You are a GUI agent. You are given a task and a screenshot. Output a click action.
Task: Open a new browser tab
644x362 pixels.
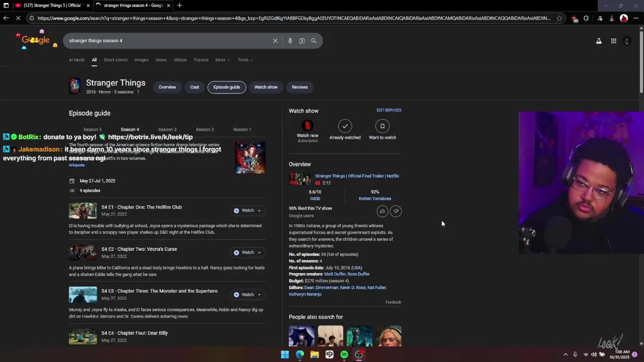180,6
